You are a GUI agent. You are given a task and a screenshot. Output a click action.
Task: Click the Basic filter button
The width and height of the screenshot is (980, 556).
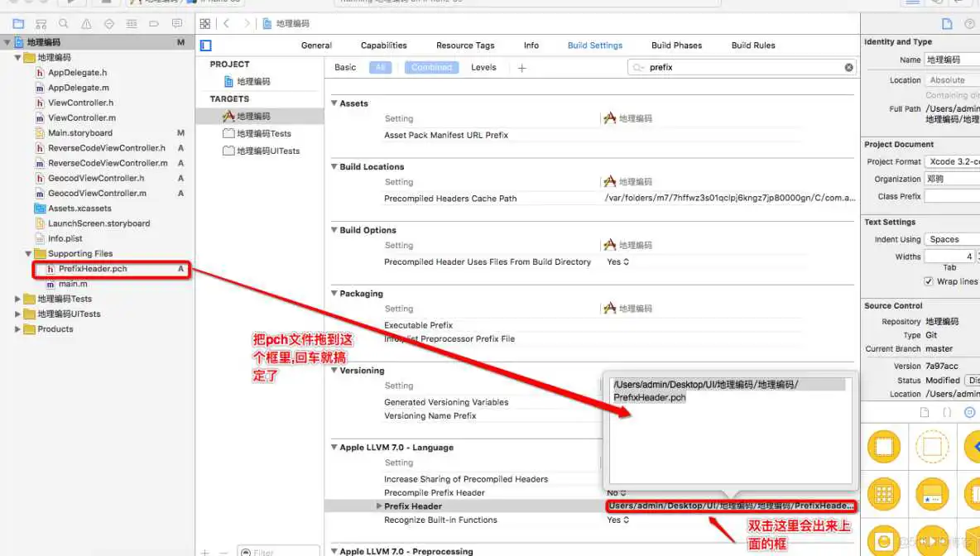(x=345, y=68)
